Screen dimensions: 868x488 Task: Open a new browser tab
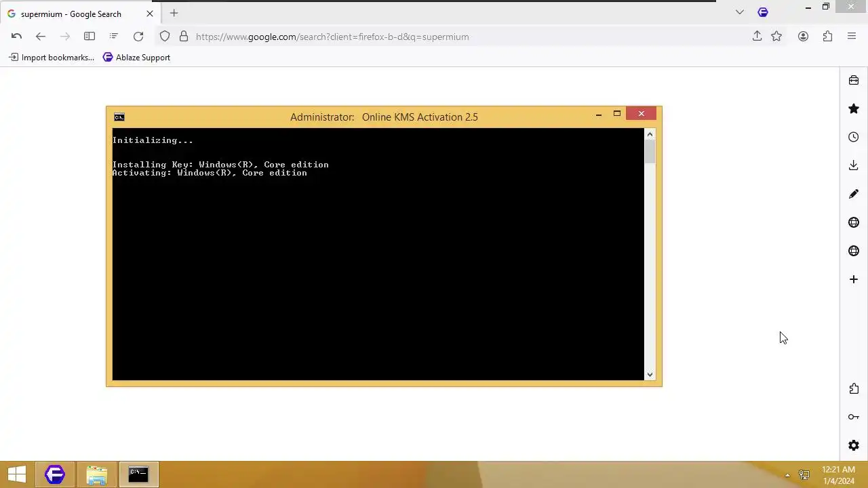click(174, 13)
